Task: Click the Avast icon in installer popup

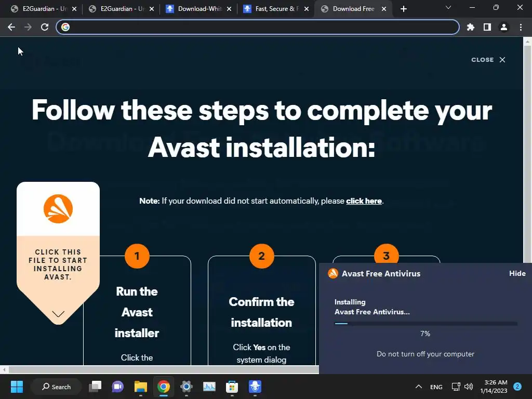Action: coord(333,273)
